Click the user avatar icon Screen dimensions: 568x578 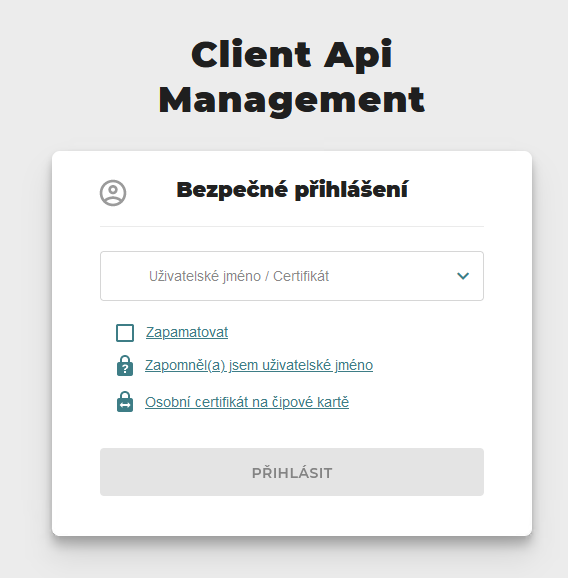pos(113,192)
